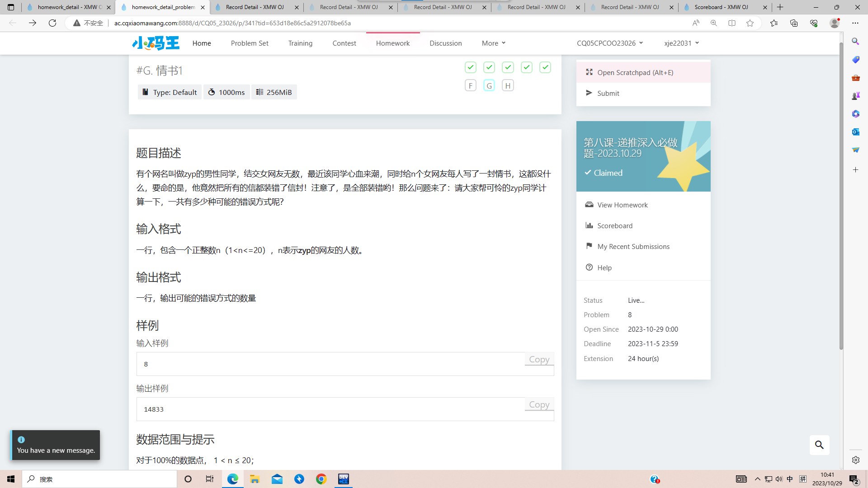Open the Edge sidebar tools briefcase icon

click(855, 78)
